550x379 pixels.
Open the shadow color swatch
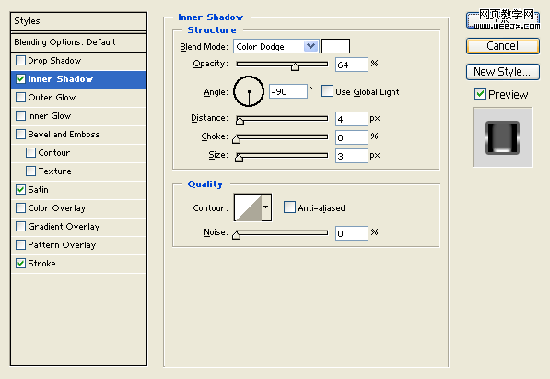pyautogui.click(x=335, y=46)
